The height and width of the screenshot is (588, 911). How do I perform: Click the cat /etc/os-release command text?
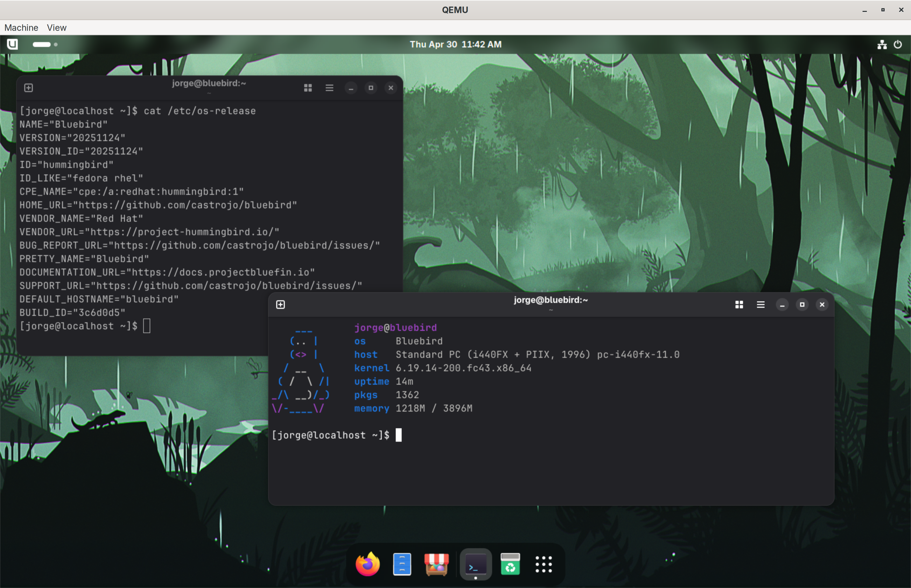pos(199,111)
